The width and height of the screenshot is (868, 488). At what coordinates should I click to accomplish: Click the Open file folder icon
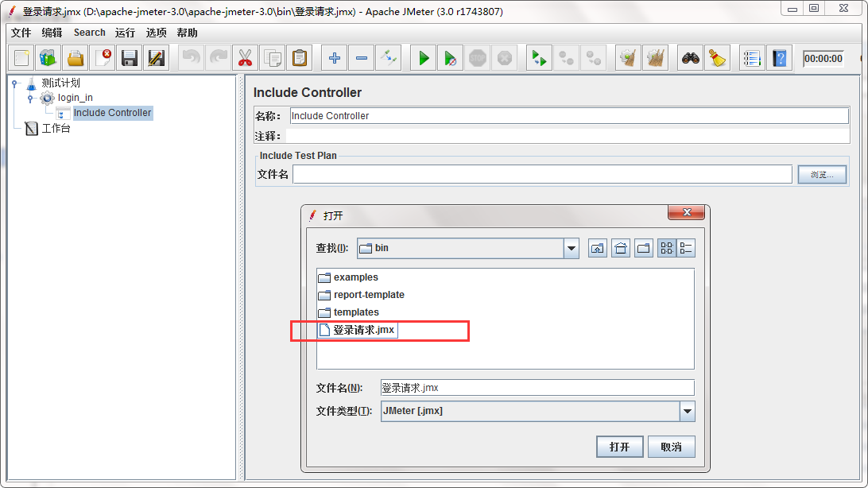[x=76, y=57]
